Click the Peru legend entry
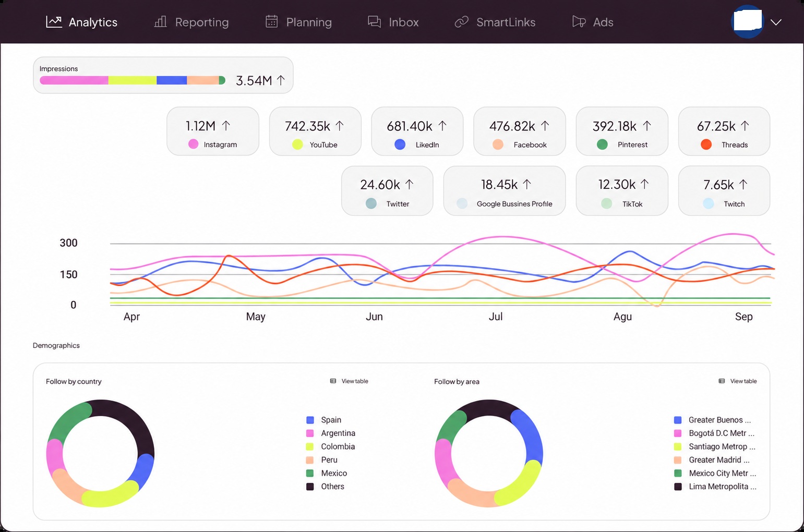 point(322,460)
